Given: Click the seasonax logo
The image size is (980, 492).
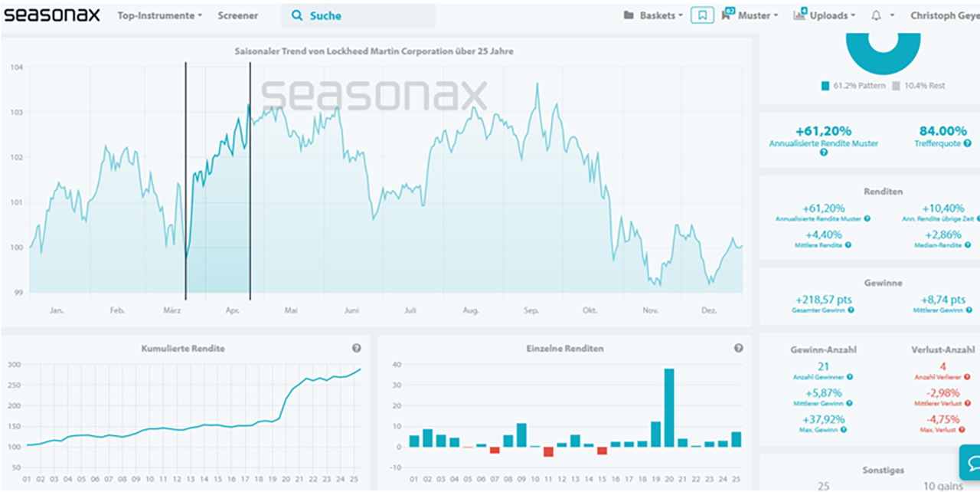Looking at the screenshot, I should (52, 15).
